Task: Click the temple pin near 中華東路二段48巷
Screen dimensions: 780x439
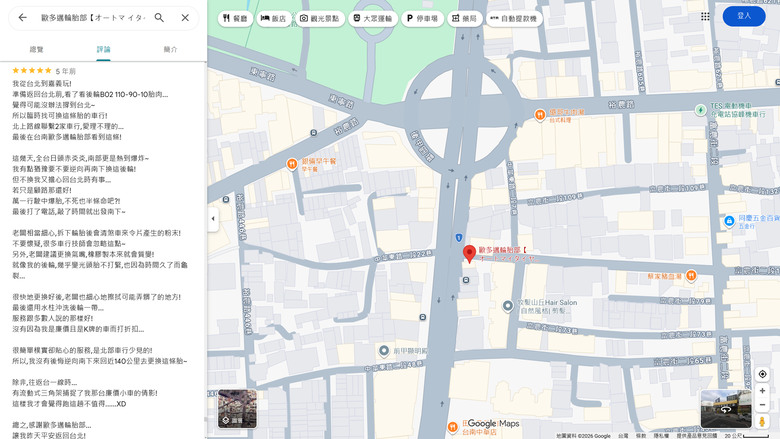Action: point(384,351)
